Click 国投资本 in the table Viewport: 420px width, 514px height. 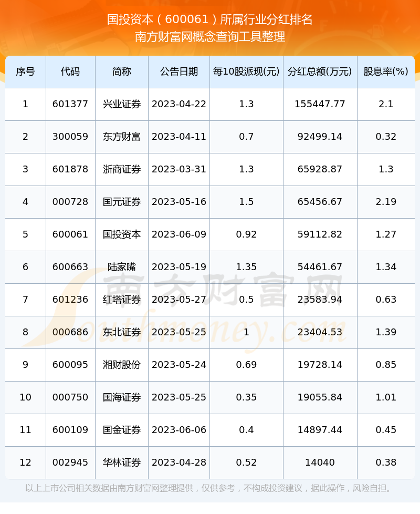click(x=122, y=234)
